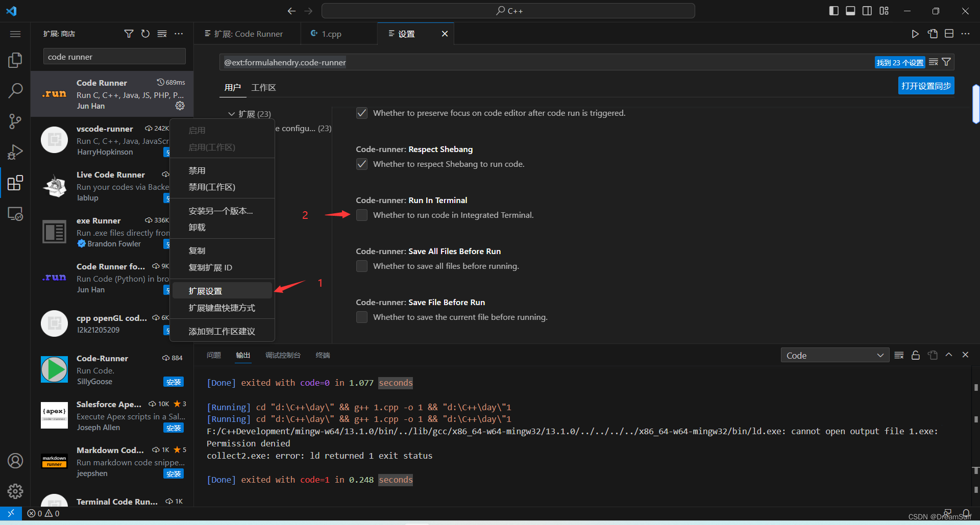Click the title bar C++ command center
This screenshot has height=525, width=980.
tap(508, 11)
